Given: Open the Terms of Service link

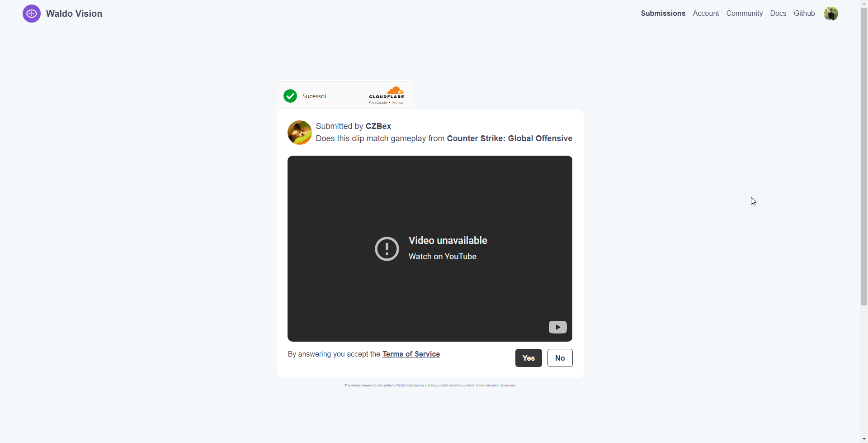Looking at the screenshot, I should pyautogui.click(x=411, y=354).
